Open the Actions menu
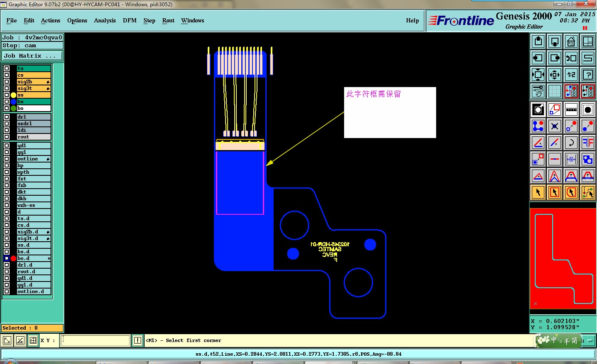Viewport: 597px width, 364px height. [x=51, y=20]
